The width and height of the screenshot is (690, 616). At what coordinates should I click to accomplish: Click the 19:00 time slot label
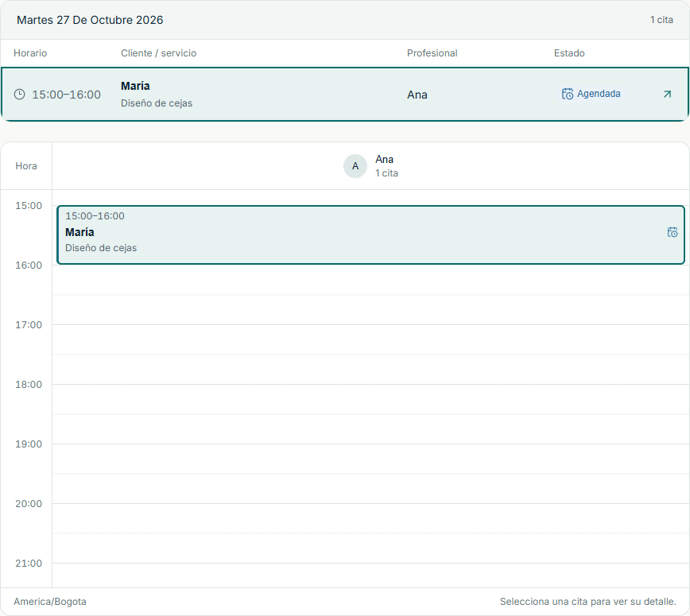click(29, 444)
